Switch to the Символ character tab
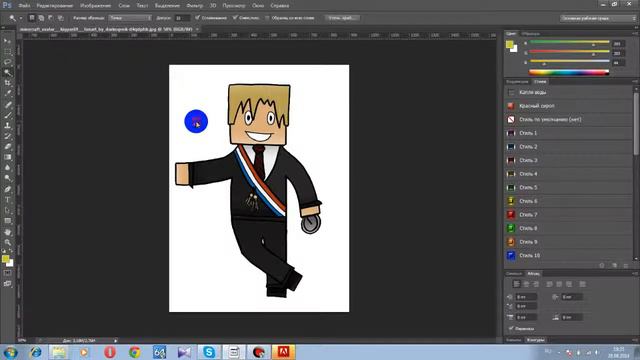 (x=514, y=273)
